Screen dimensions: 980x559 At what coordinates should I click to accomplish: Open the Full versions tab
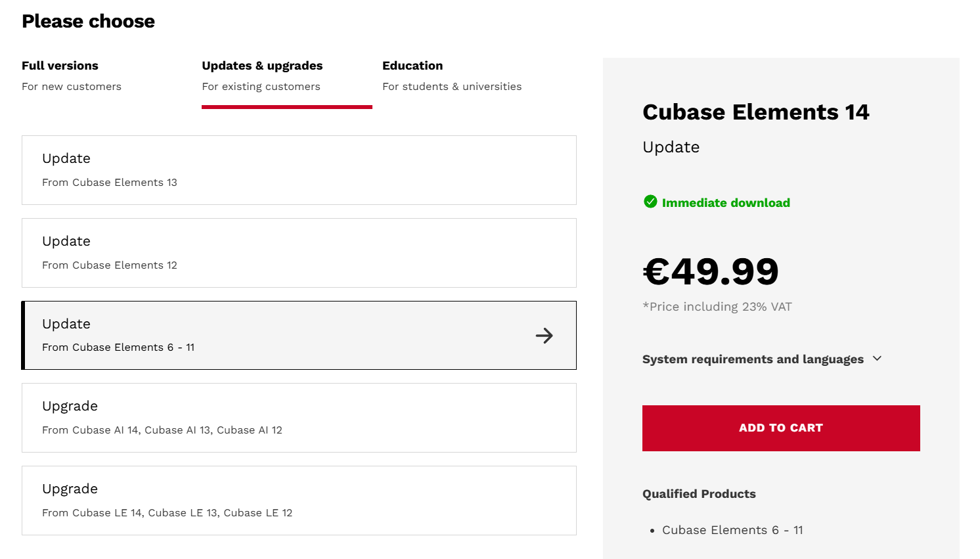click(71, 75)
